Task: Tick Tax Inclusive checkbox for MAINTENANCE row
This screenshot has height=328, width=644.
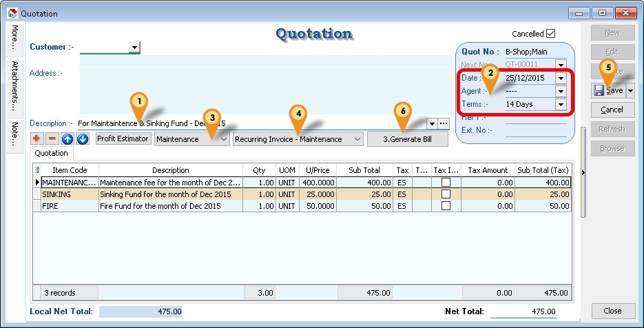Action: pyautogui.click(x=446, y=183)
